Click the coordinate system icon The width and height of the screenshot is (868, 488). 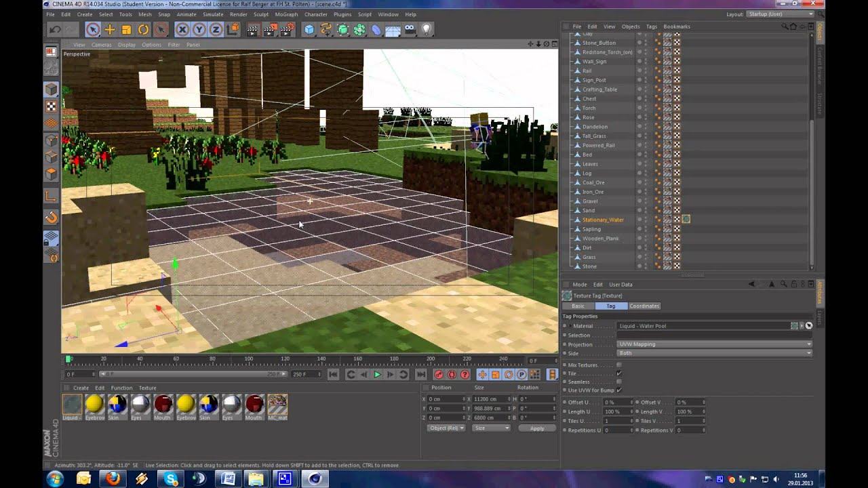(x=233, y=29)
